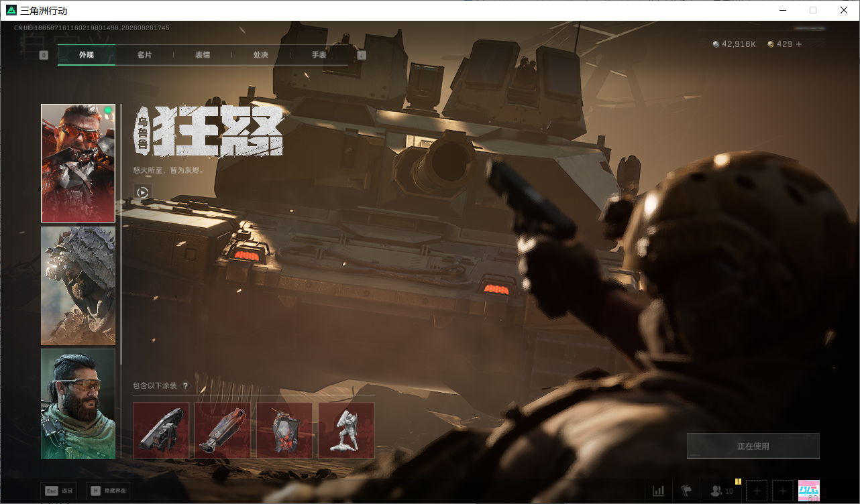Open the pink player avatar
Image resolution: width=860 pixels, height=504 pixels.
click(809, 491)
